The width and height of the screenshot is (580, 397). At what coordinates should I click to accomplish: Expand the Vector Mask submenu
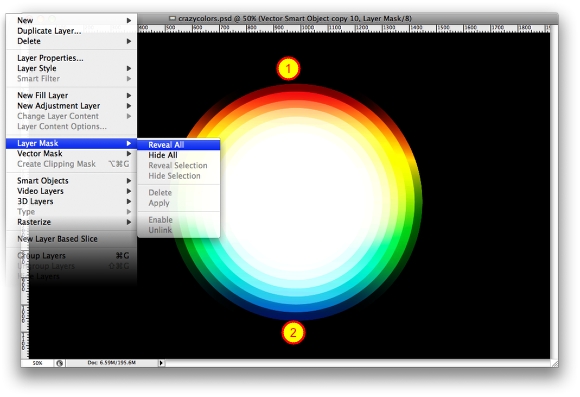[71, 154]
